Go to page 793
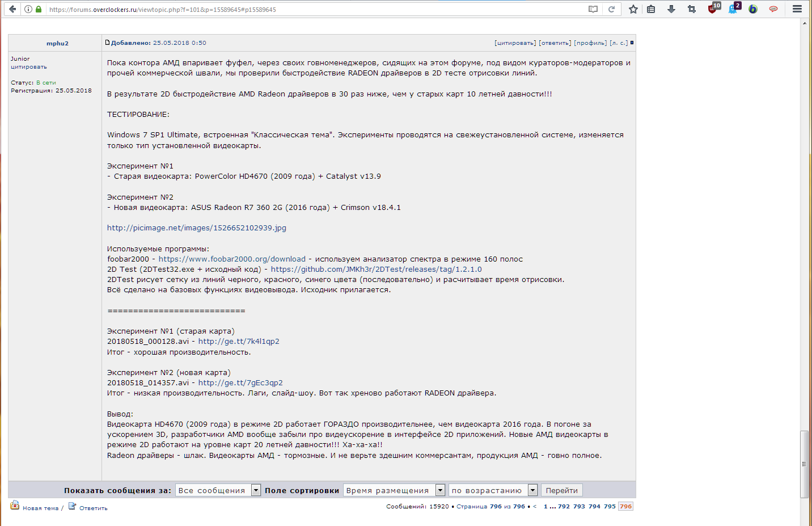Screen dimensions: 812x526 (x=579, y=506)
